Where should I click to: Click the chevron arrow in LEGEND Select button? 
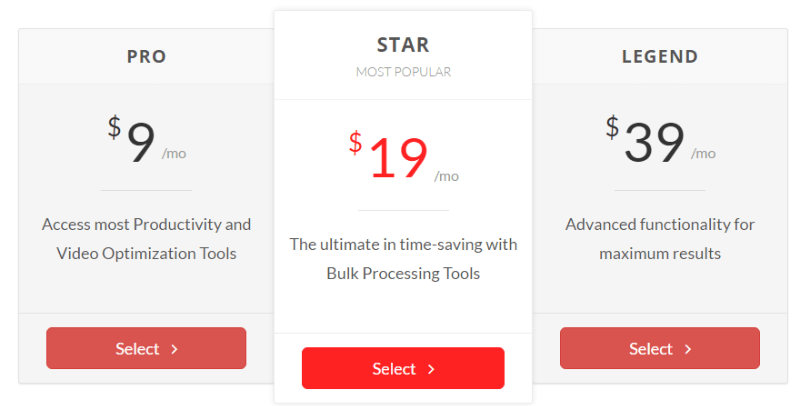pyautogui.click(x=688, y=349)
